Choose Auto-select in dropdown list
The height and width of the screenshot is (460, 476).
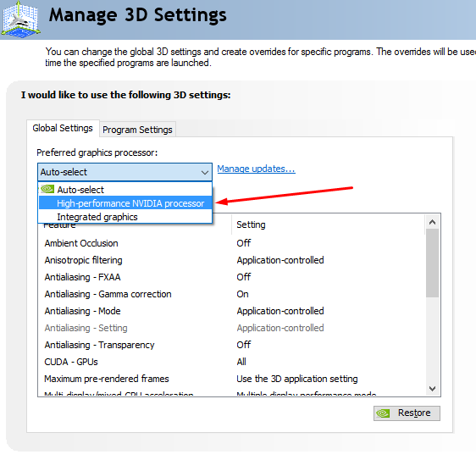125,190
